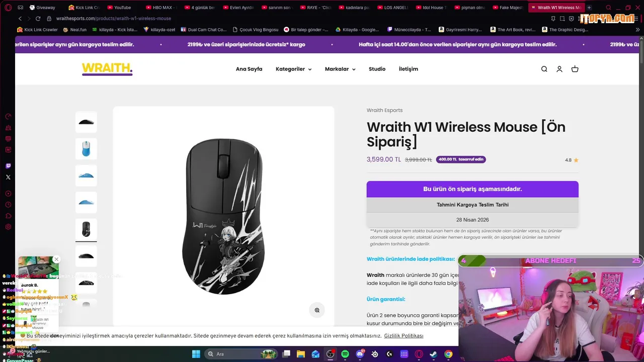Close the review popup with X button
Image resolution: width=644 pixels, height=362 pixels.
coord(56,259)
